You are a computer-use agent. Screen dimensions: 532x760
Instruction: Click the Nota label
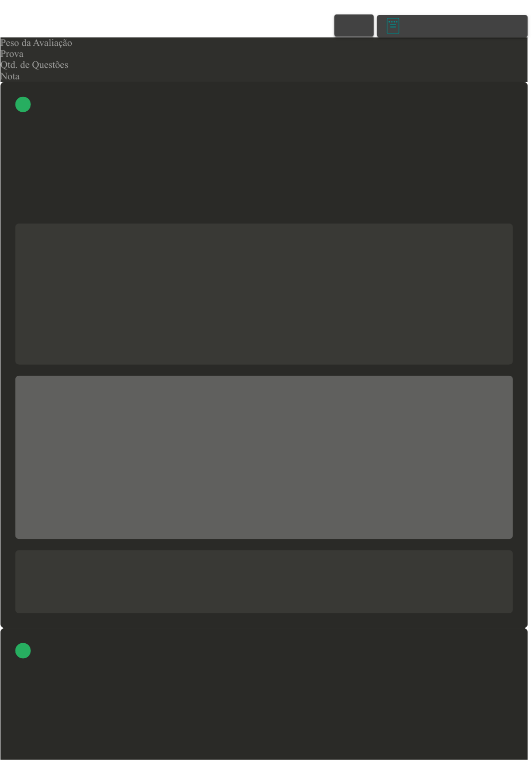coord(10,76)
